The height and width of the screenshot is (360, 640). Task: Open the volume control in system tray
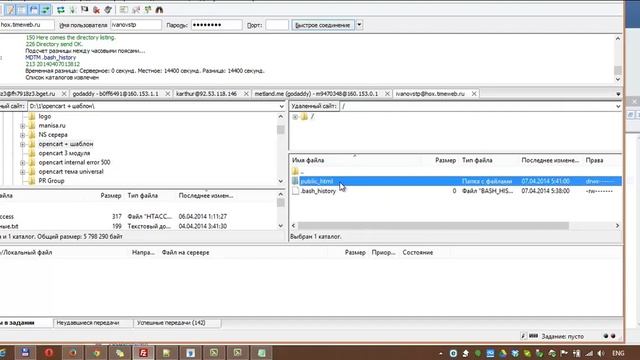[x=601, y=353]
